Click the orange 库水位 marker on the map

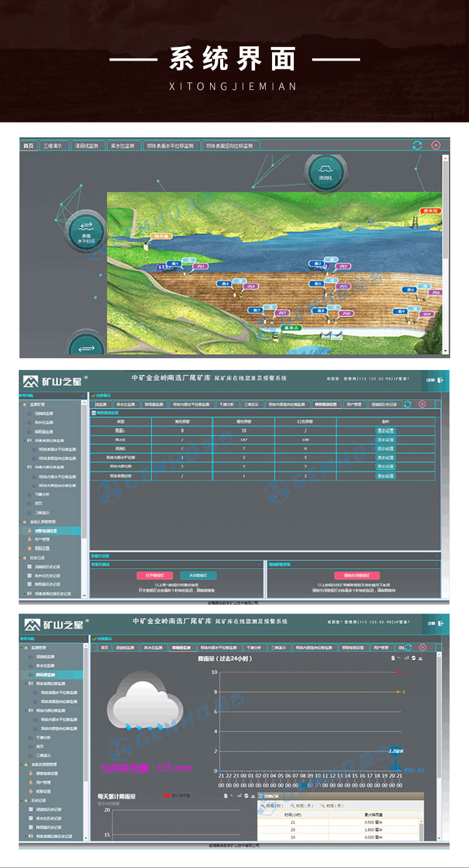[431, 211]
